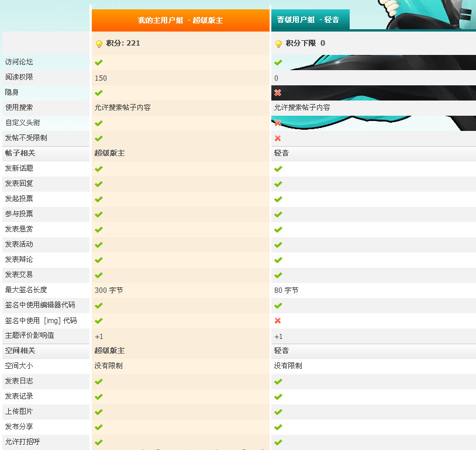Click the 80 字节 signature length value

pyautogui.click(x=287, y=290)
